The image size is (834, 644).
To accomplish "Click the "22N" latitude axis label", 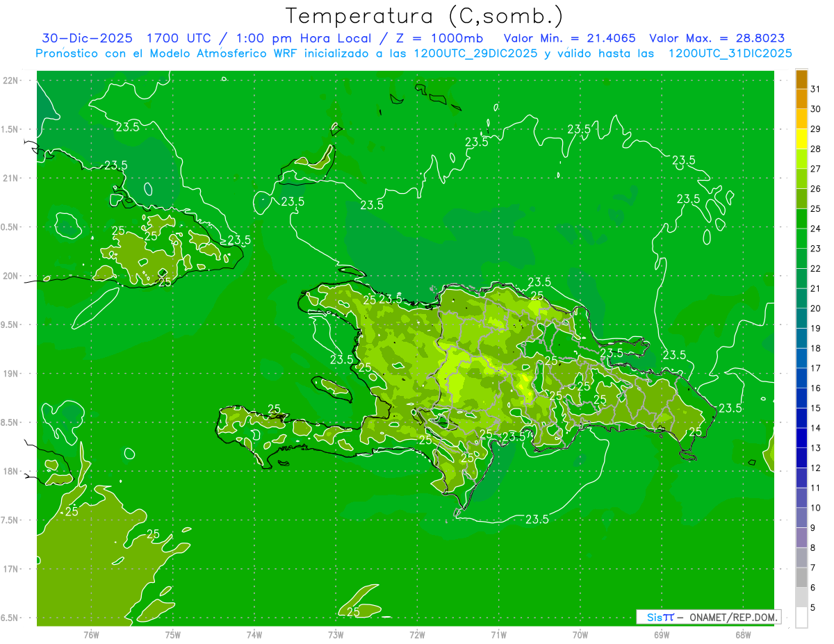I will pyautogui.click(x=10, y=81).
